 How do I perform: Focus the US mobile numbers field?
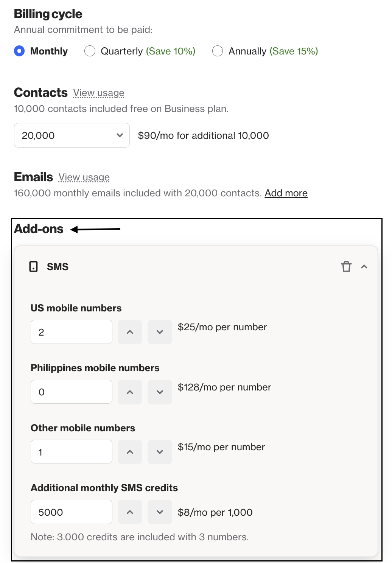pyautogui.click(x=72, y=332)
